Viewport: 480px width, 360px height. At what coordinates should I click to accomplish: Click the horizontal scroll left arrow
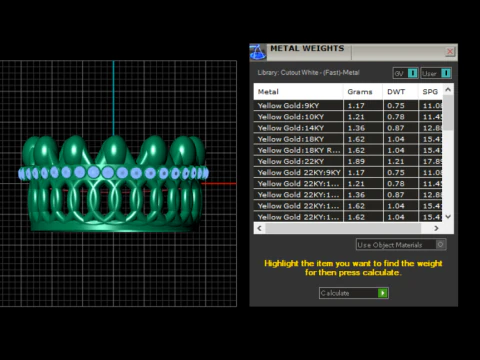pyautogui.click(x=259, y=228)
